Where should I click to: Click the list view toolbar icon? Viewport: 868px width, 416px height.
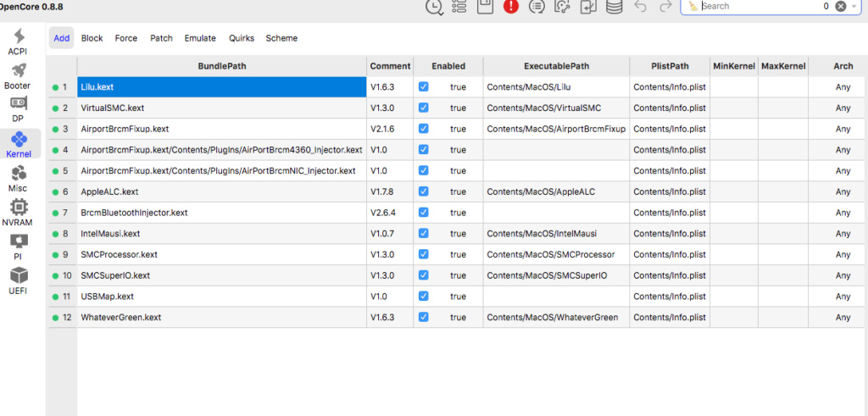click(x=459, y=6)
